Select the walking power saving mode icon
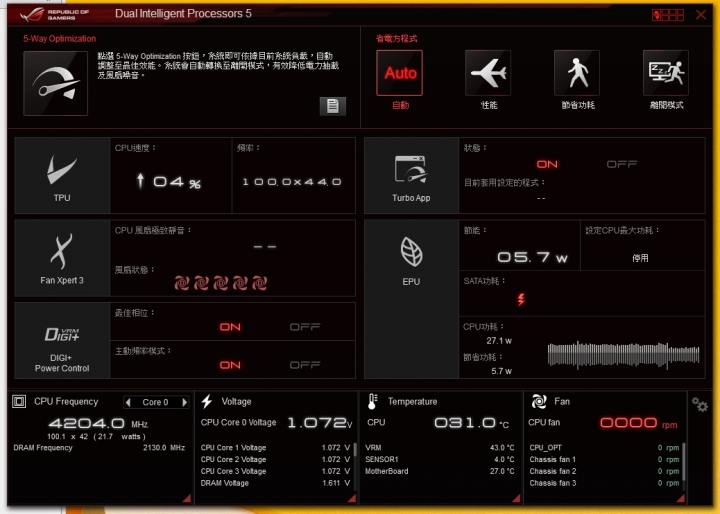This screenshot has height=514, width=720. point(577,73)
